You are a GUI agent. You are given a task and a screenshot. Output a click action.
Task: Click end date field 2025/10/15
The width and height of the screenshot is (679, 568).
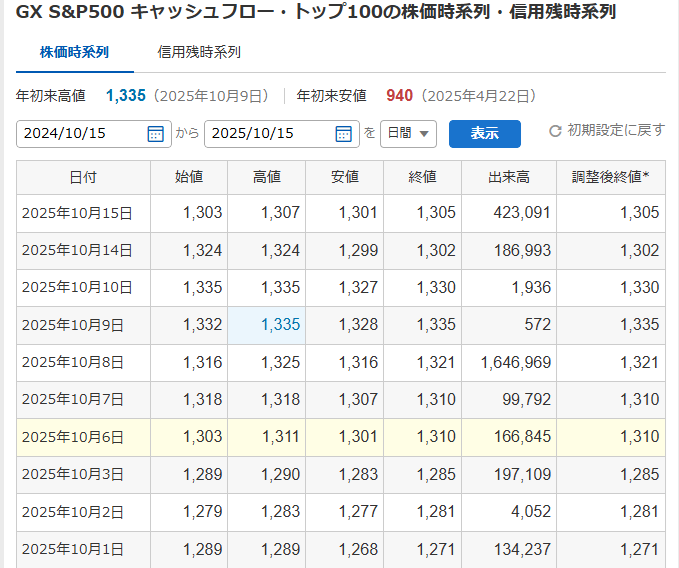click(x=268, y=134)
